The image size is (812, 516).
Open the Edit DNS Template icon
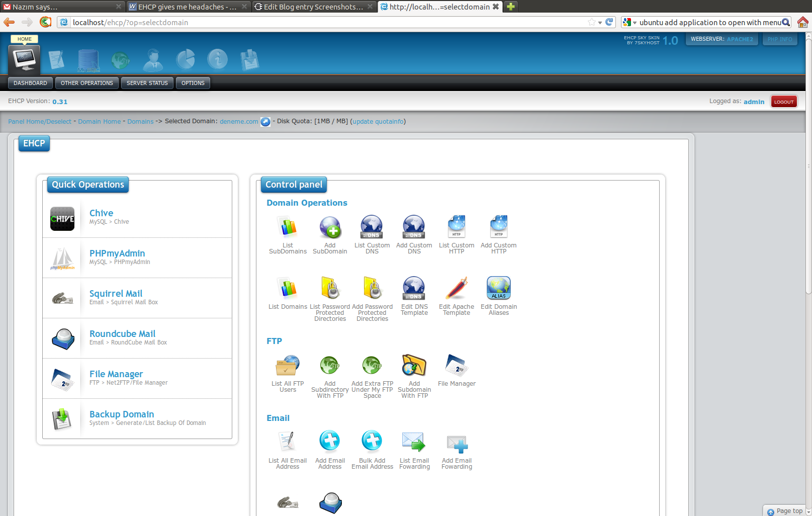(x=414, y=288)
